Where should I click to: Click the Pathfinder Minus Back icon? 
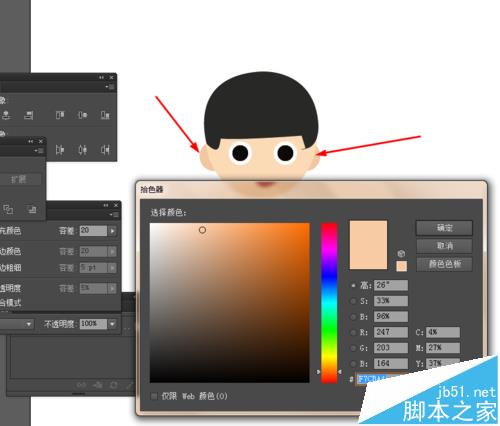point(32,209)
